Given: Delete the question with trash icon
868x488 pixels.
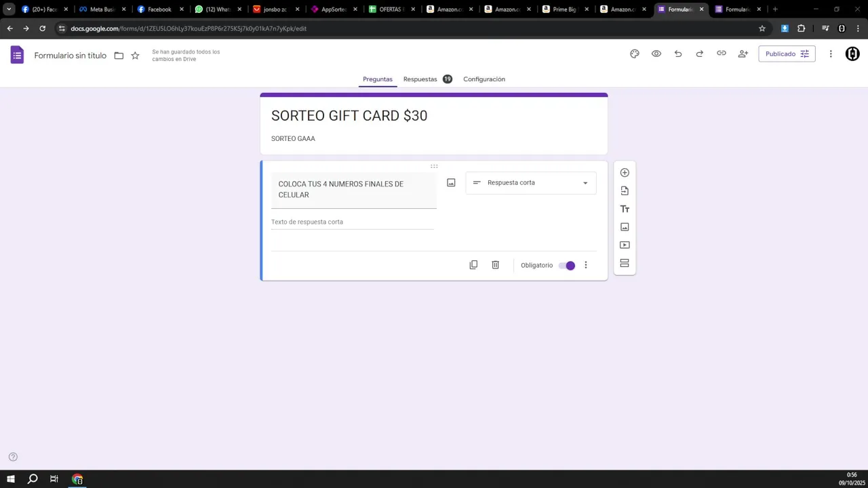Looking at the screenshot, I should tap(495, 265).
